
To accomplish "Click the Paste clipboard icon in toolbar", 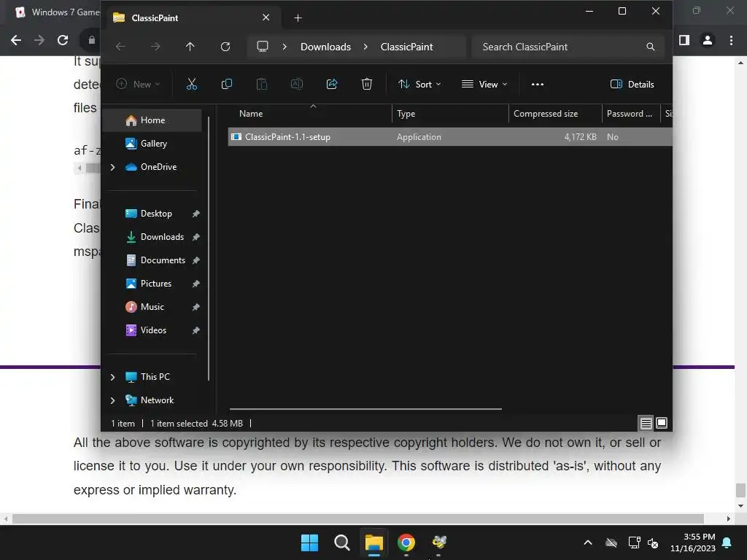I will coord(262,85).
